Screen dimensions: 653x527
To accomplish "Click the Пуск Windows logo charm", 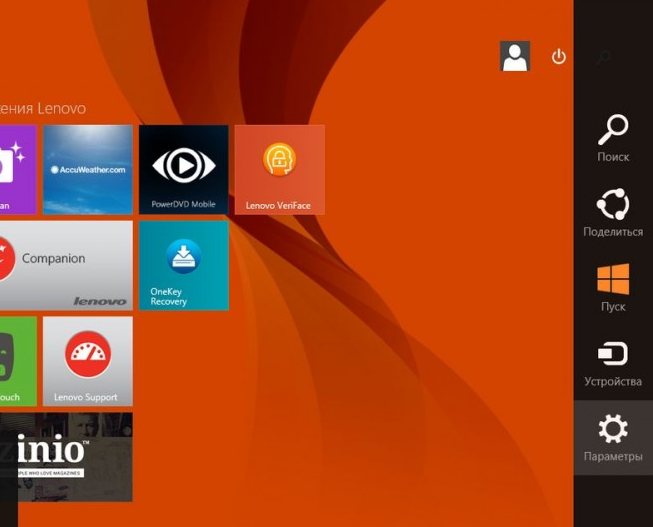I will tap(612, 287).
